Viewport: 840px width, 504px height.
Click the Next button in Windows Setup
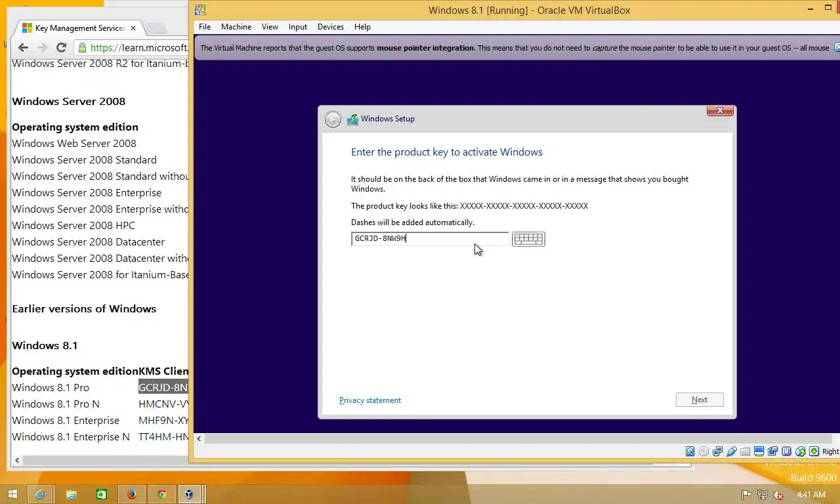[x=700, y=400]
